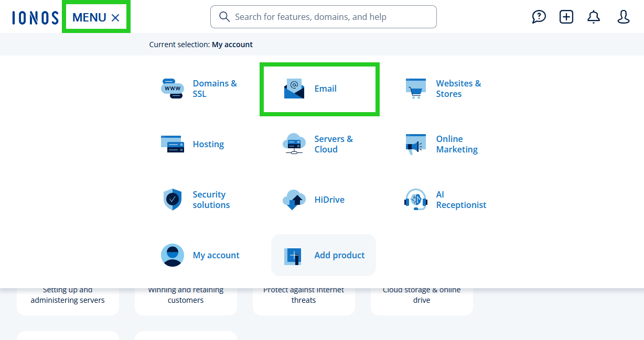Click the Hosting icon
Screen dimensions: 644x340
point(173,144)
